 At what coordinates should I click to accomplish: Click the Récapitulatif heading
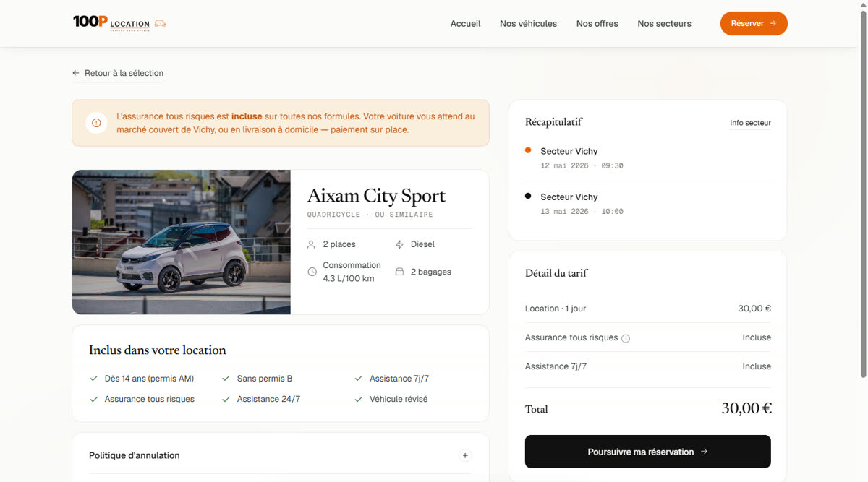tap(553, 122)
